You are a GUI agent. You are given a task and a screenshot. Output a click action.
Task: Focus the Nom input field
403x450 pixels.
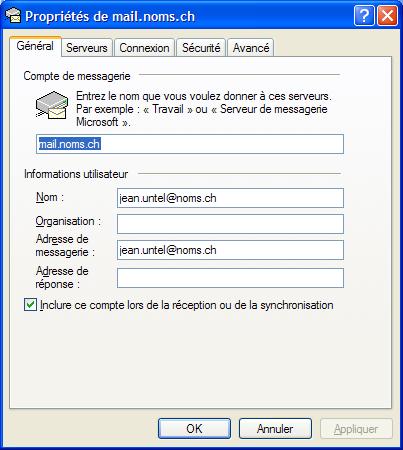230,198
